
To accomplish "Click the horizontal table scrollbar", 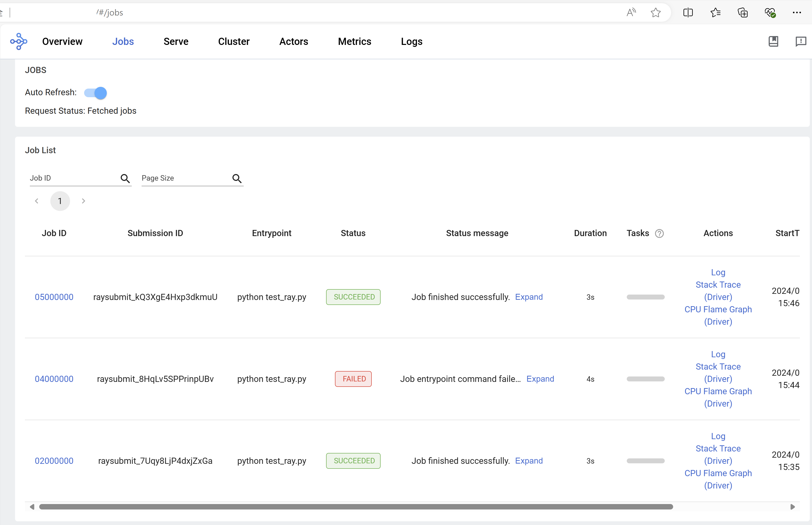I will [356, 506].
